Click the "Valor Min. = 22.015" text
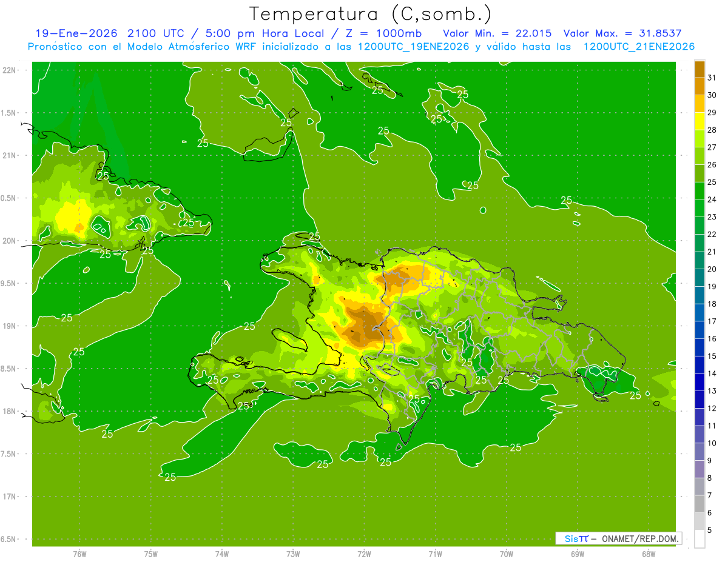 coord(497,33)
